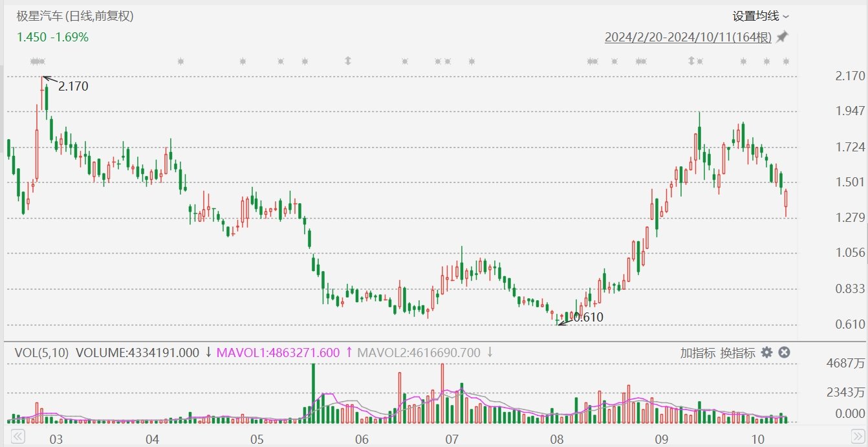868x447 pixels.
Task: Click the 1.279 price axis label
Action: point(851,217)
